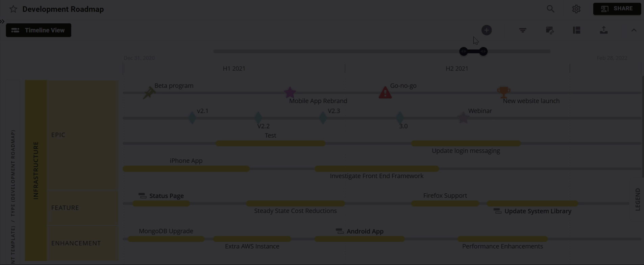Switch to the H2 2021 timeline section

(x=457, y=68)
